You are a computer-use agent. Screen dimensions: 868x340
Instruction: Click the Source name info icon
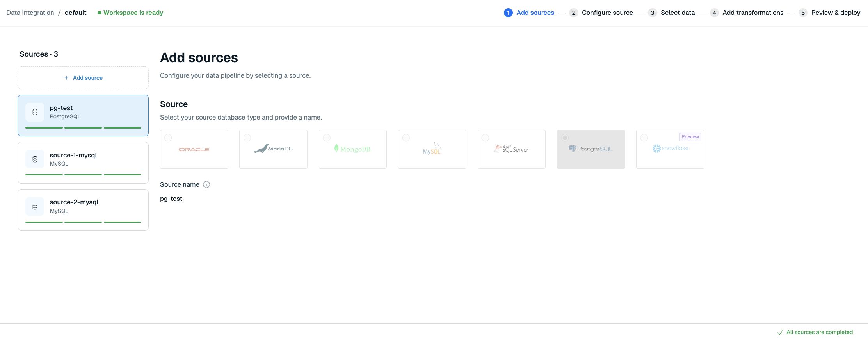(x=206, y=184)
